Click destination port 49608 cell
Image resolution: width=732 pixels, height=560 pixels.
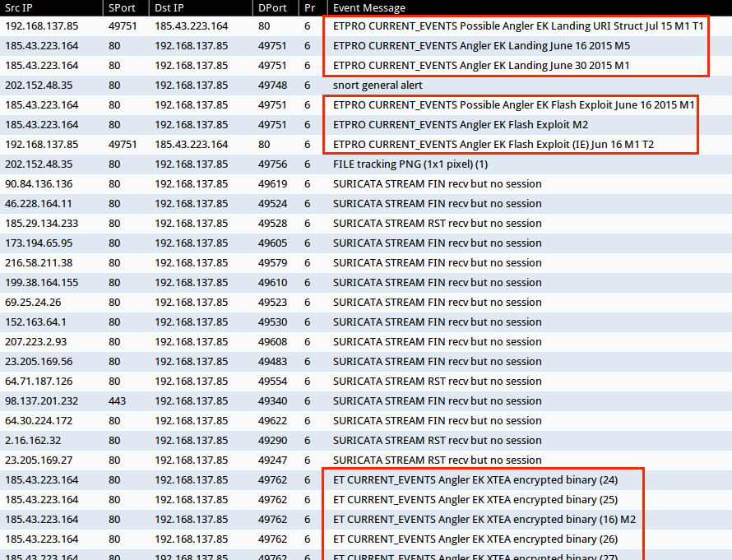tap(272, 341)
